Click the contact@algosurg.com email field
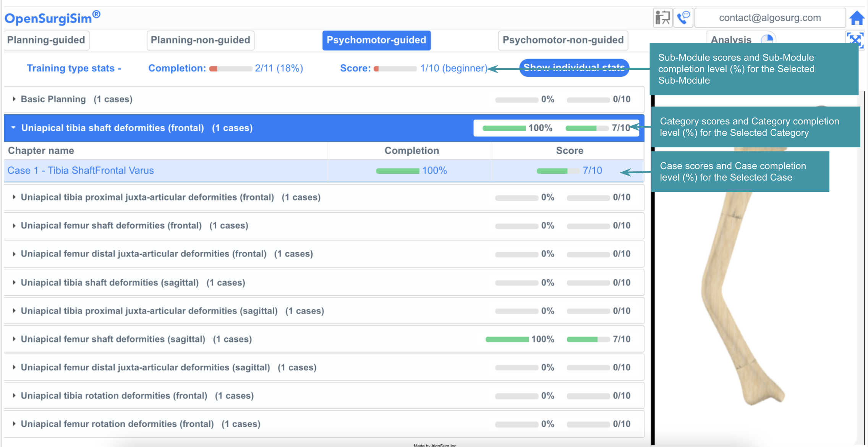This screenshot has width=868, height=447. 769,18
